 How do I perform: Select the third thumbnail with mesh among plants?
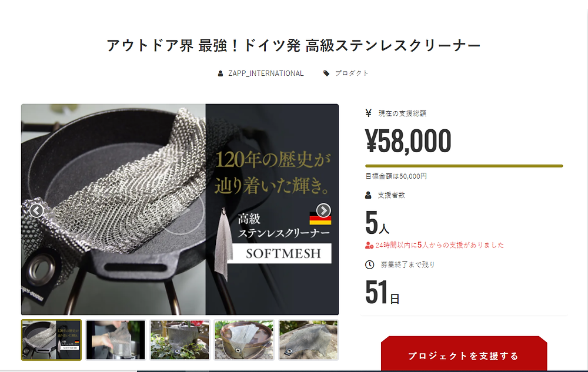pyautogui.click(x=180, y=340)
